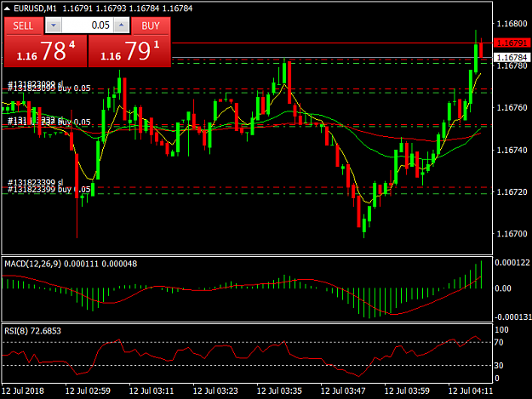Click the 12 Jul 02:59 time label

[x=88, y=390]
